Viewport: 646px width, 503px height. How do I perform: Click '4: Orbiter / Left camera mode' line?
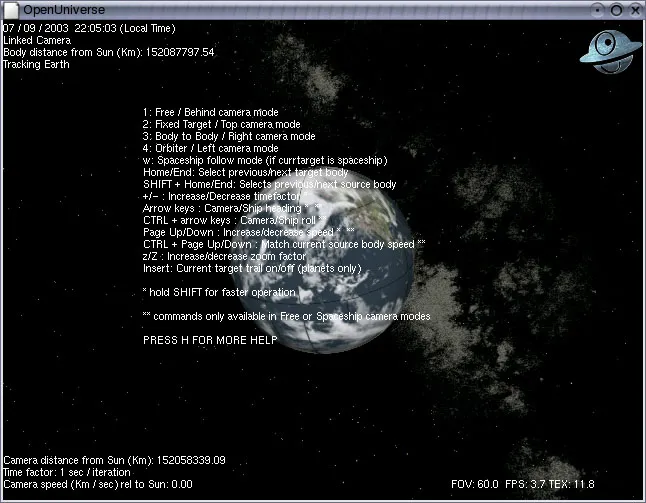(x=211, y=148)
